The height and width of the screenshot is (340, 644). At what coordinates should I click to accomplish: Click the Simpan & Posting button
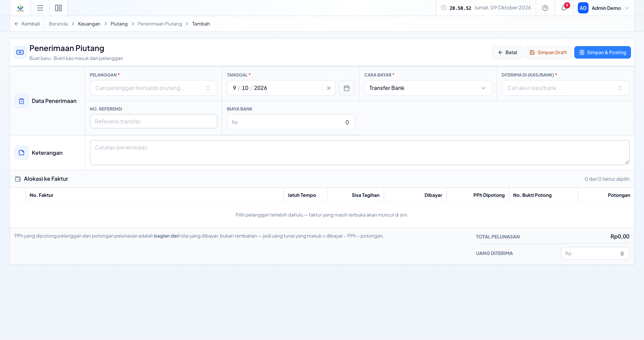[602, 52]
